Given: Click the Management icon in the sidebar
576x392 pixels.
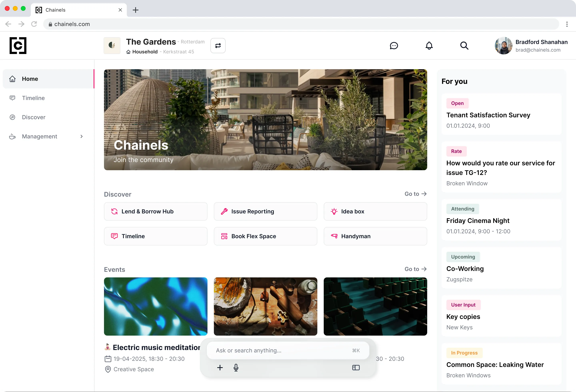Looking at the screenshot, I should tap(12, 136).
